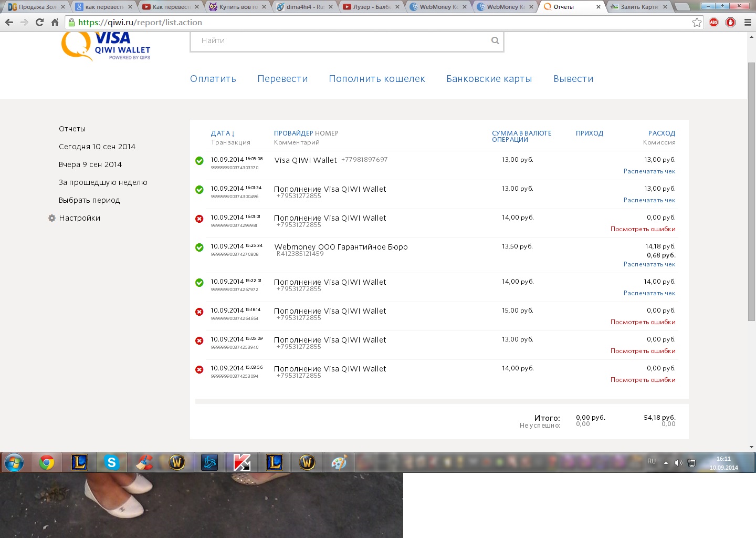Reload the page with refresh icon
This screenshot has height=538, width=756.
click(39, 23)
